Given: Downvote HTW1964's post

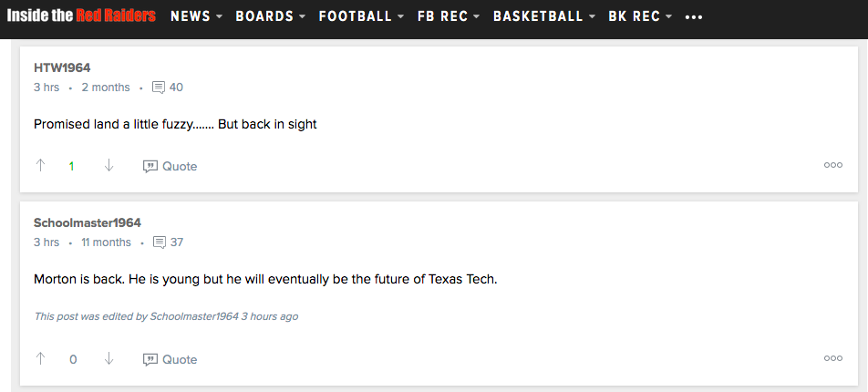Looking at the screenshot, I should pyautogui.click(x=108, y=166).
